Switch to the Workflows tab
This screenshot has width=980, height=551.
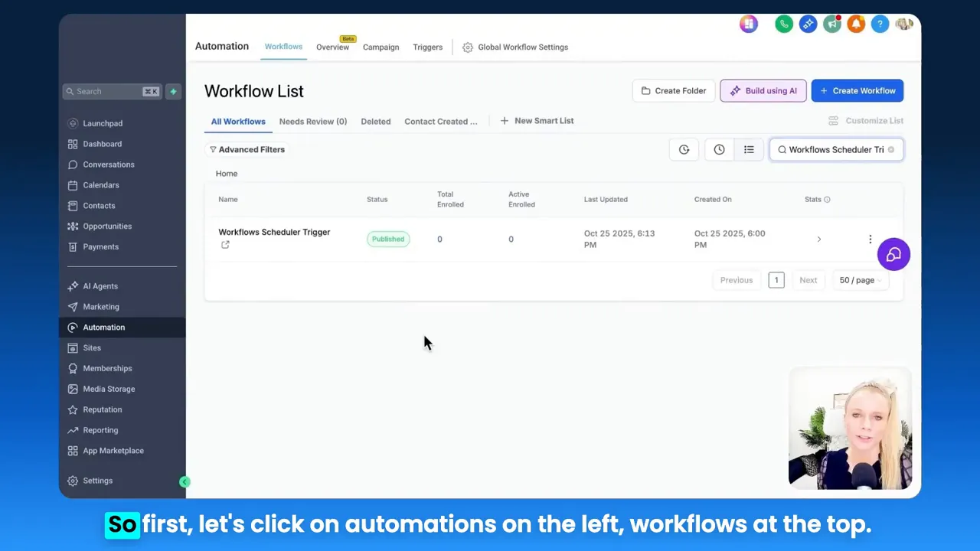(283, 47)
